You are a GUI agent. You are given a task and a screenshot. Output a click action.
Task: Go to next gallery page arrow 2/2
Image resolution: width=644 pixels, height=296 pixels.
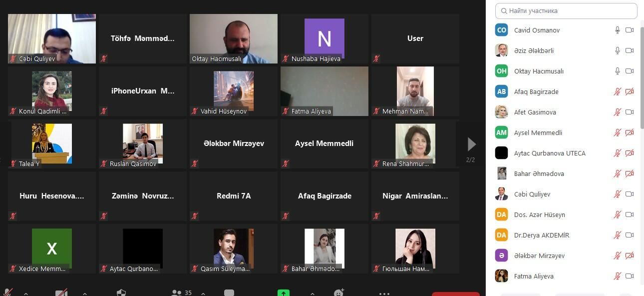point(471,144)
